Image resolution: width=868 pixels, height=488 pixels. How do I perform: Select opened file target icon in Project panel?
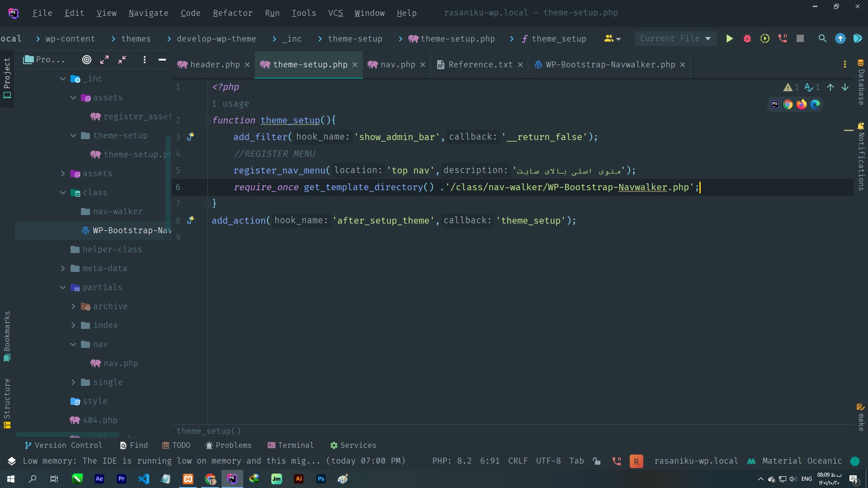(x=87, y=60)
